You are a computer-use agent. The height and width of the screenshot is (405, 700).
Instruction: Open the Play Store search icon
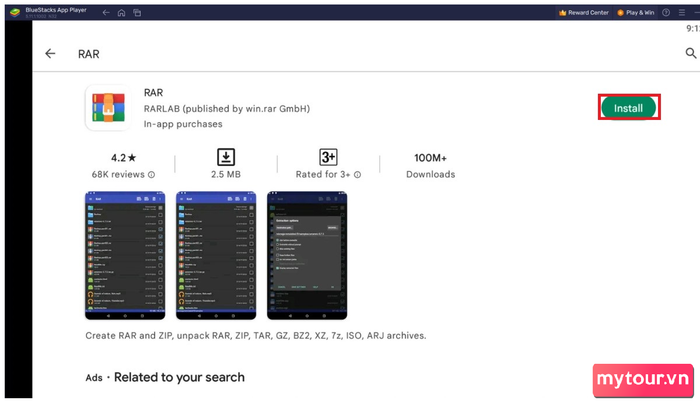point(691,54)
